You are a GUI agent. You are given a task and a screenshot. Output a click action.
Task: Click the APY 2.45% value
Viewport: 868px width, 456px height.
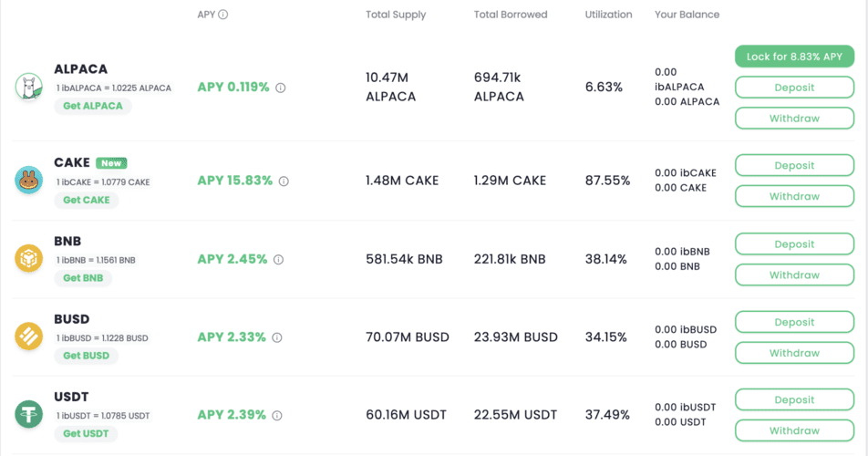tap(232, 260)
